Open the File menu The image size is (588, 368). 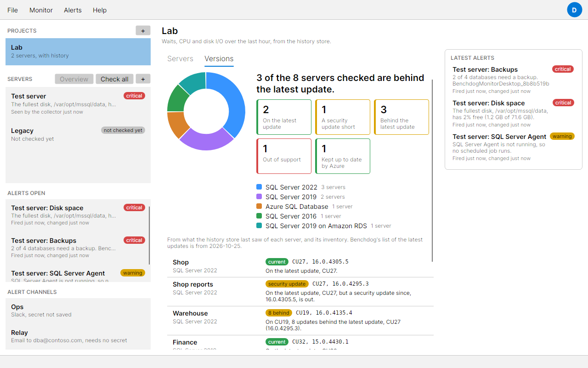click(x=13, y=10)
